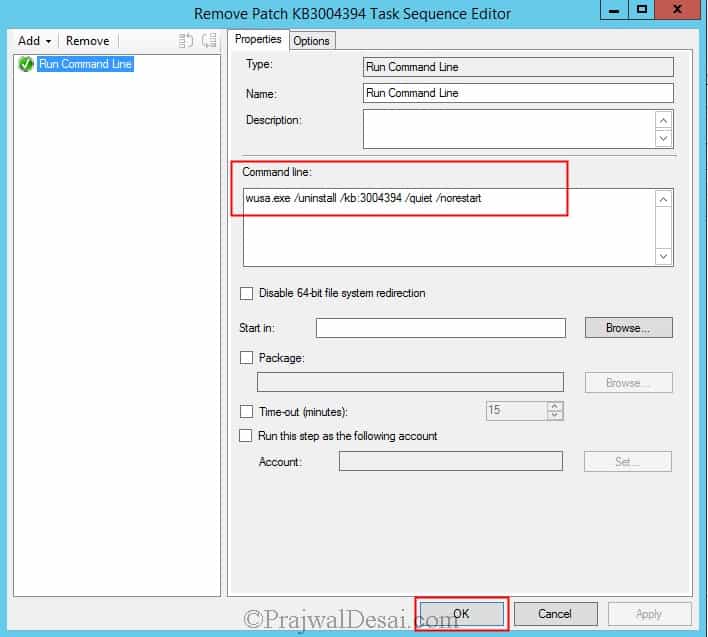Viewport: 708px width, 637px height.
Task: Click the move step down icon
Action: 209,41
